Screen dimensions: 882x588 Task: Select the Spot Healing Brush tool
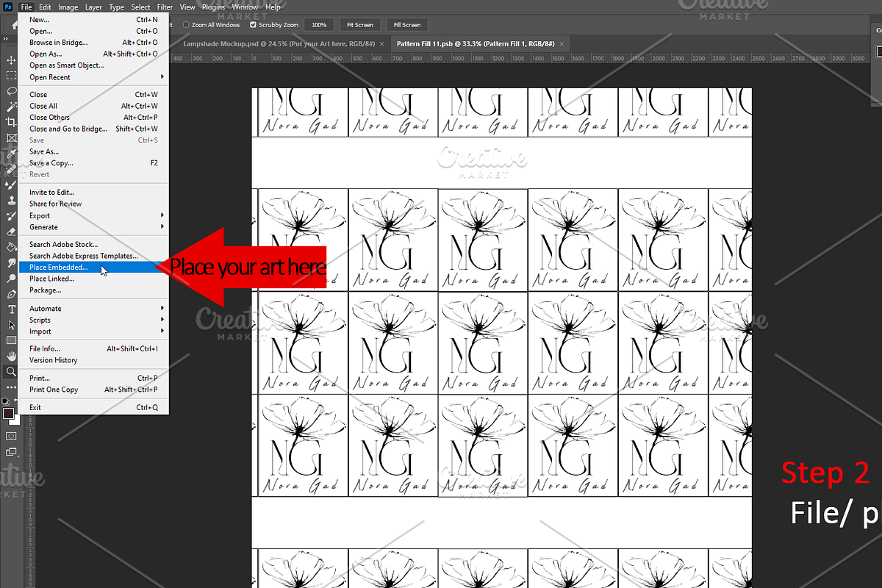tap(11, 169)
